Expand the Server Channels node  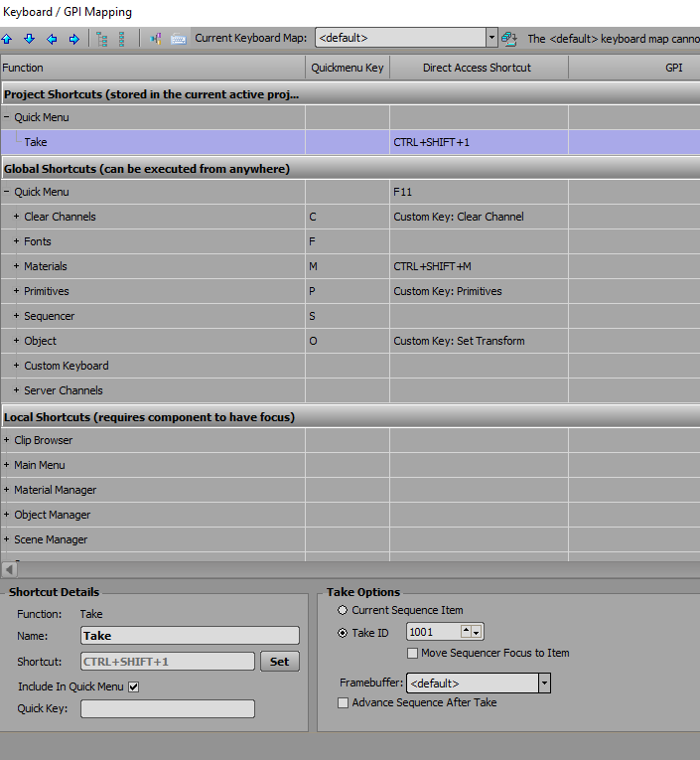pyautogui.click(x=17, y=389)
